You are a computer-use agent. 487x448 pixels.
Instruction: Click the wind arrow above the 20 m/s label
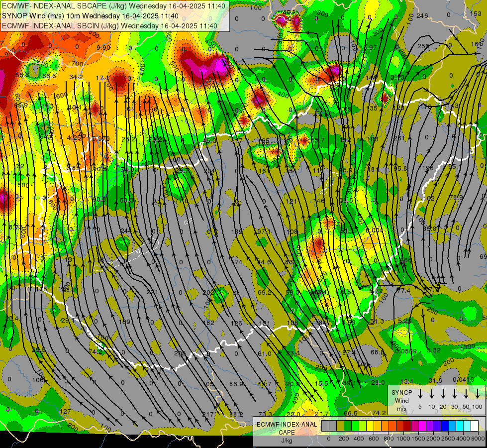[443, 394]
